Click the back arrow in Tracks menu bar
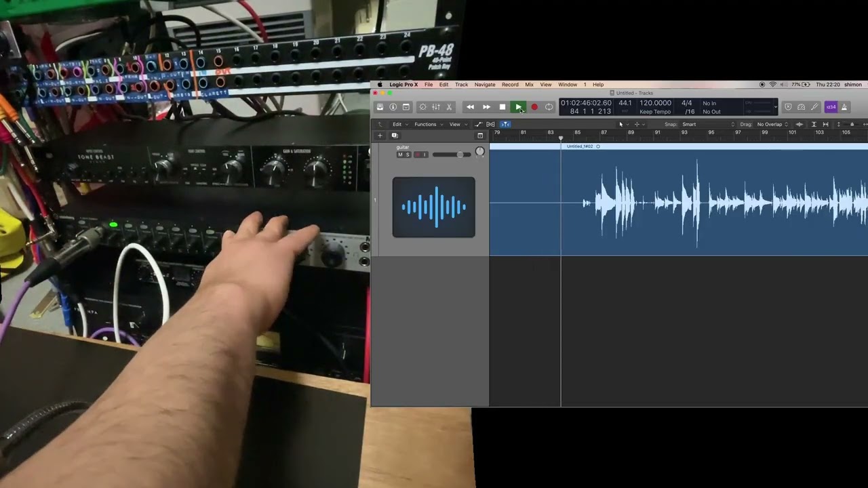 (380, 124)
